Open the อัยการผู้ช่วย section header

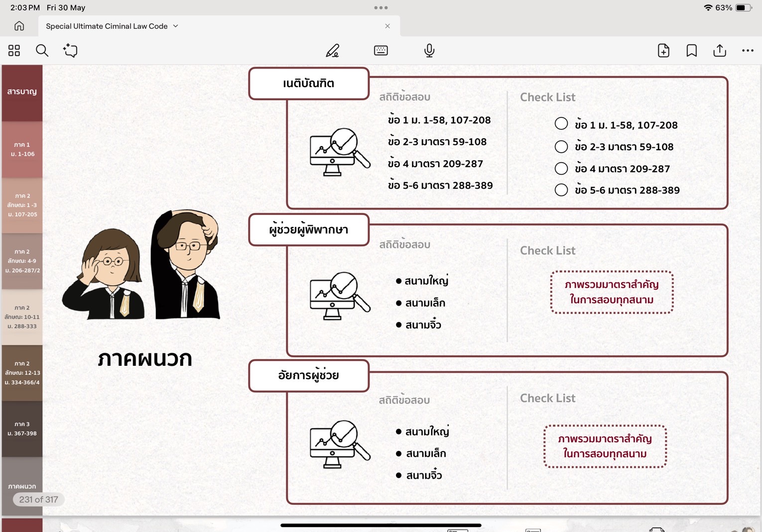point(309,375)
